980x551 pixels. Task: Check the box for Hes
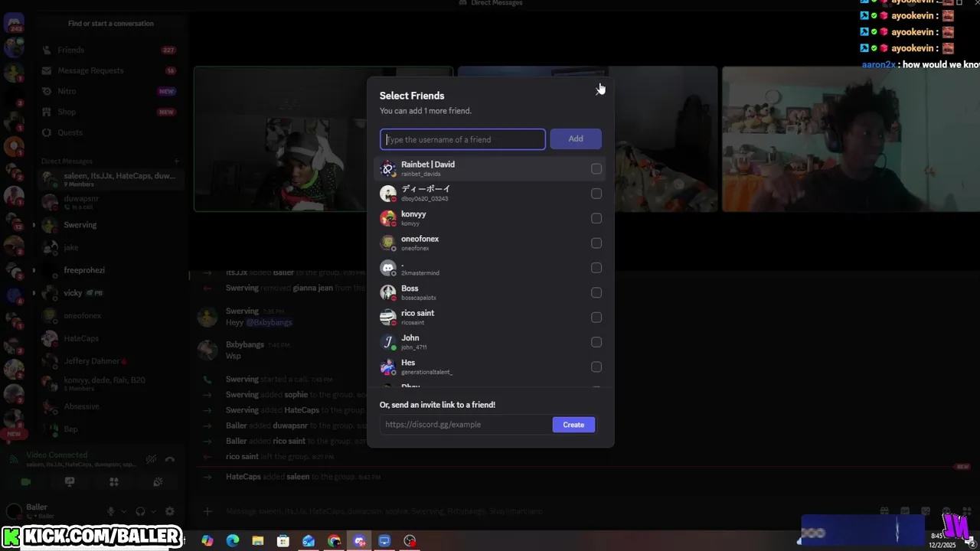[596, 367]
